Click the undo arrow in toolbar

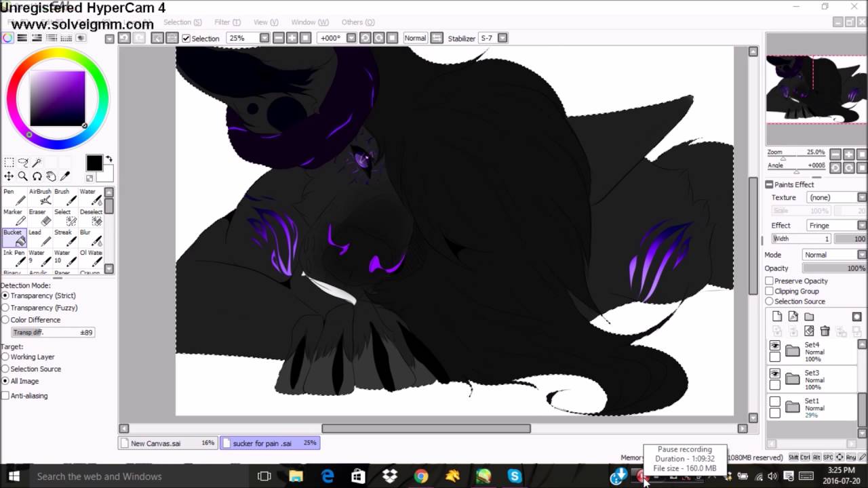[x=124, y=38]
